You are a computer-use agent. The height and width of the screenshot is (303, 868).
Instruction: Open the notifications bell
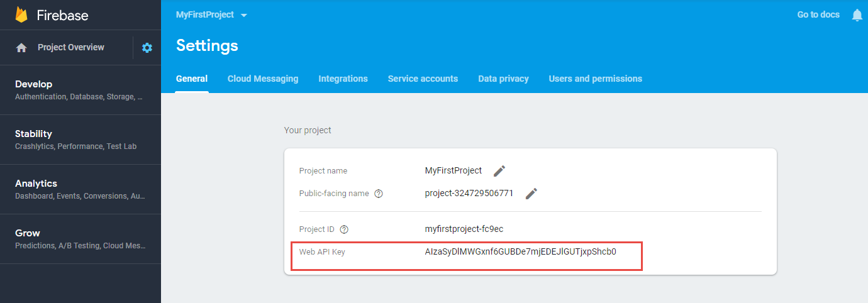pyautogui.click(x=857, y=15)
